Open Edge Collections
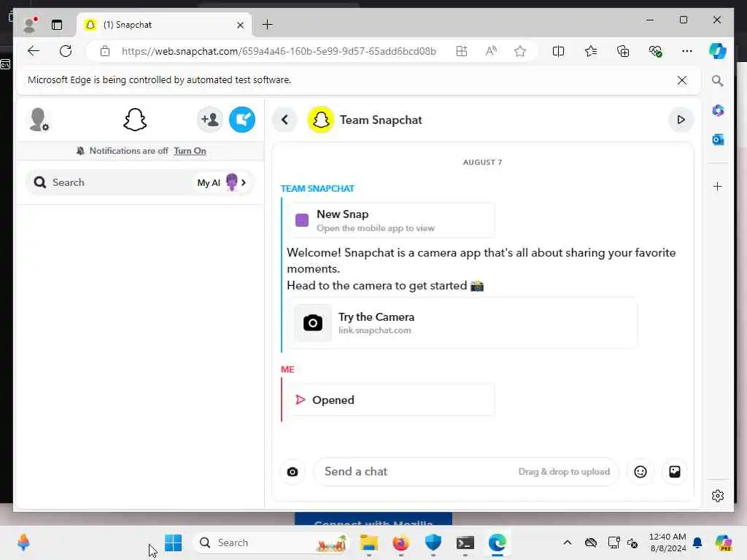Viewport: 747px width, 560px height. (623, 51)
